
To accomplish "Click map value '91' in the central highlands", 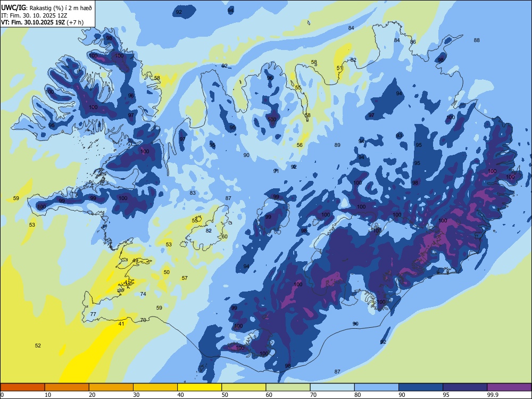I will 276,171.
